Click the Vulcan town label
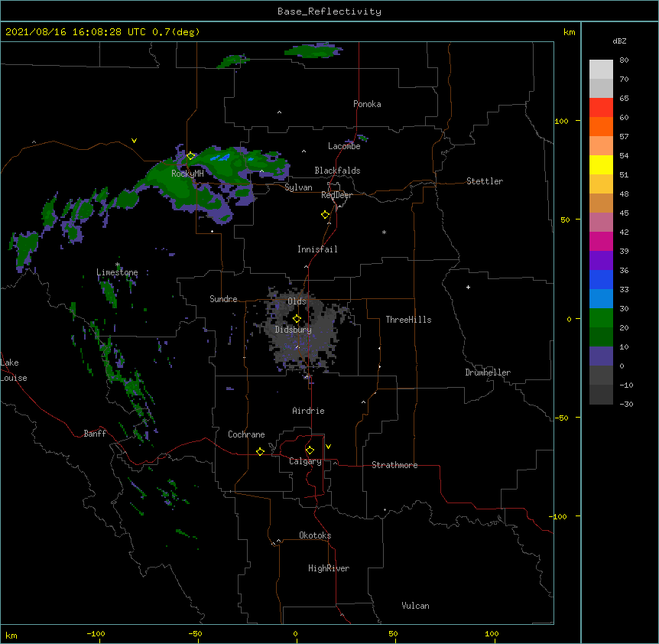Screen dimensions: 659x644 [415, 606]
